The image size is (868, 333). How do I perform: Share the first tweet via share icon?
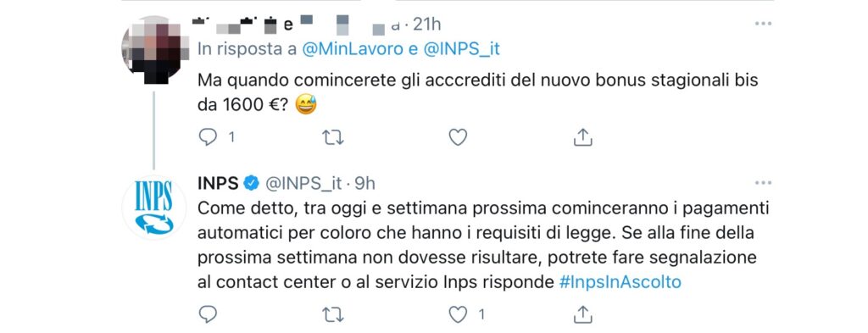click(x=583, y=137)
